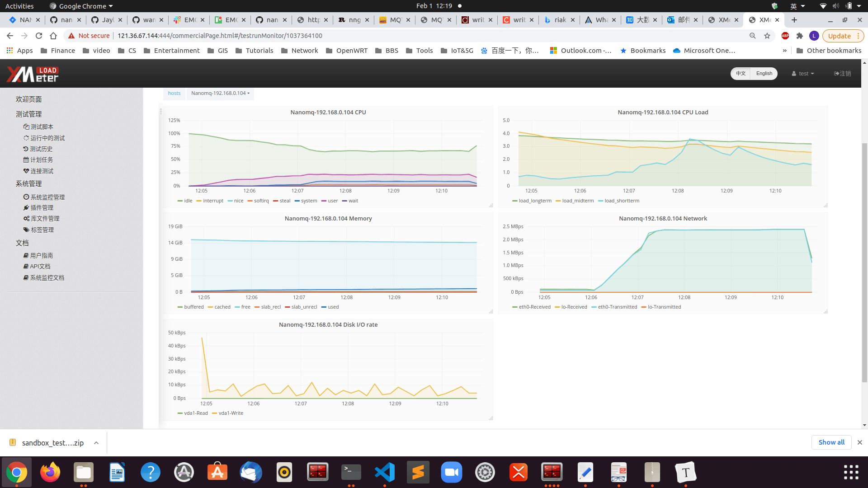Select the hosts tab
The height and width of the screenshot is (488, 868).
coord(174,94)
